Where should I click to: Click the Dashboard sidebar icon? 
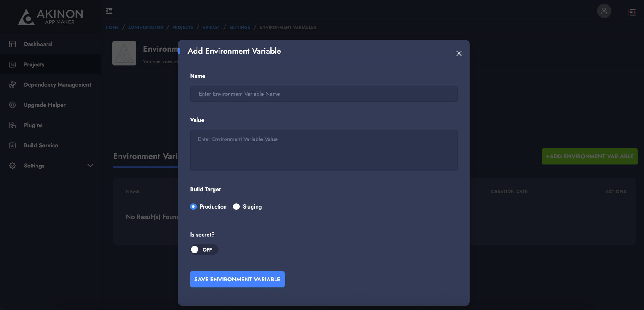[x=13, y=44]
